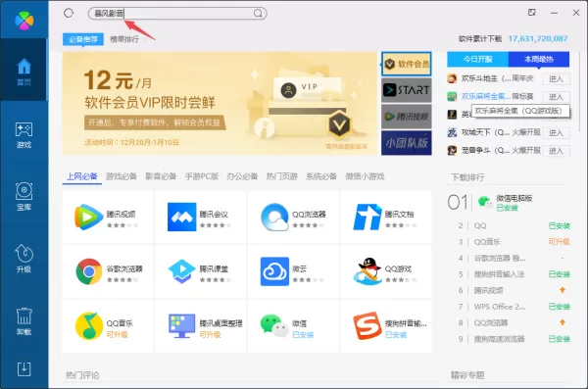The image size is (588, 389).
Task: Click the refresh circular arrow icon
Action: click(69, 14)
